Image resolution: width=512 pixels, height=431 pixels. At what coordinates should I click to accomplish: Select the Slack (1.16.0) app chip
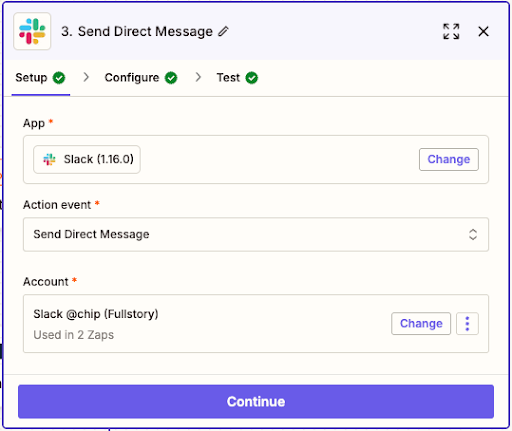coord(87,159)
